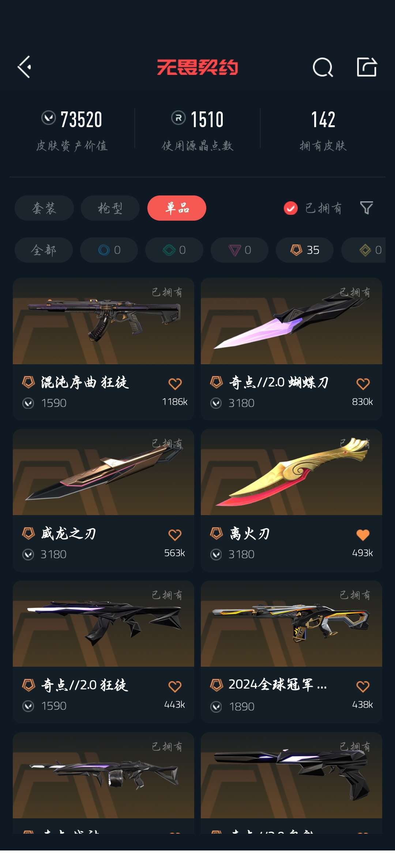Open the filter funnel icon
Screen dimensions: 395x868
tap(366, 208)
